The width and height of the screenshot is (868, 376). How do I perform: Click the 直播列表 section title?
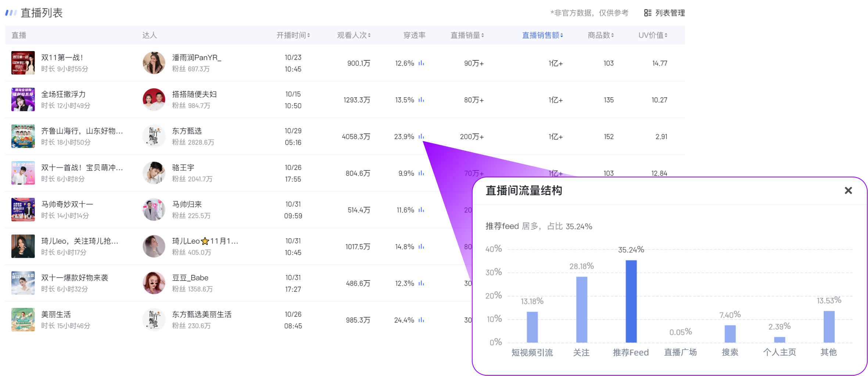pos(42,13)
